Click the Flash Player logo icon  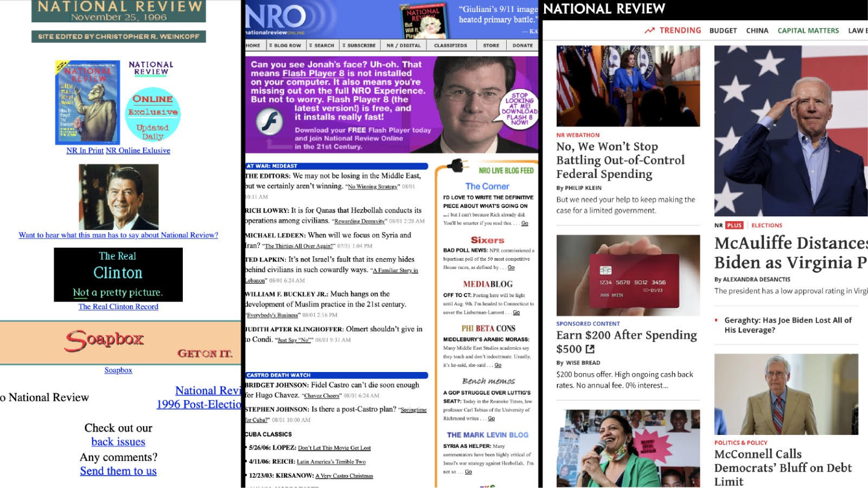point(270,121)
